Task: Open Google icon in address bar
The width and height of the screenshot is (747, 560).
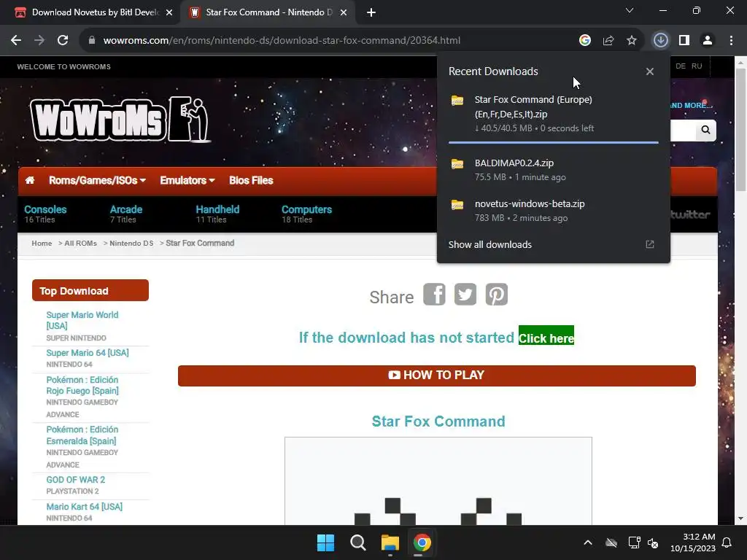Action: tap(585, 41)
